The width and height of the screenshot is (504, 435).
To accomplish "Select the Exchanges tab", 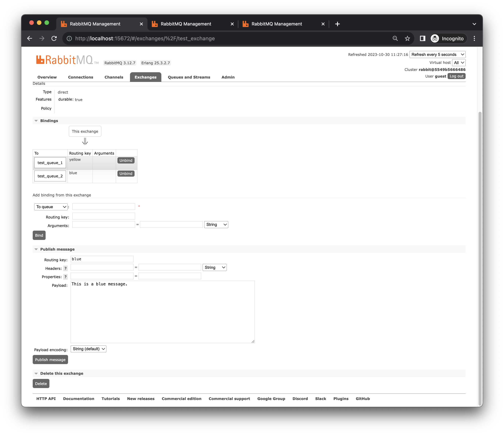I will coord(145,77).
